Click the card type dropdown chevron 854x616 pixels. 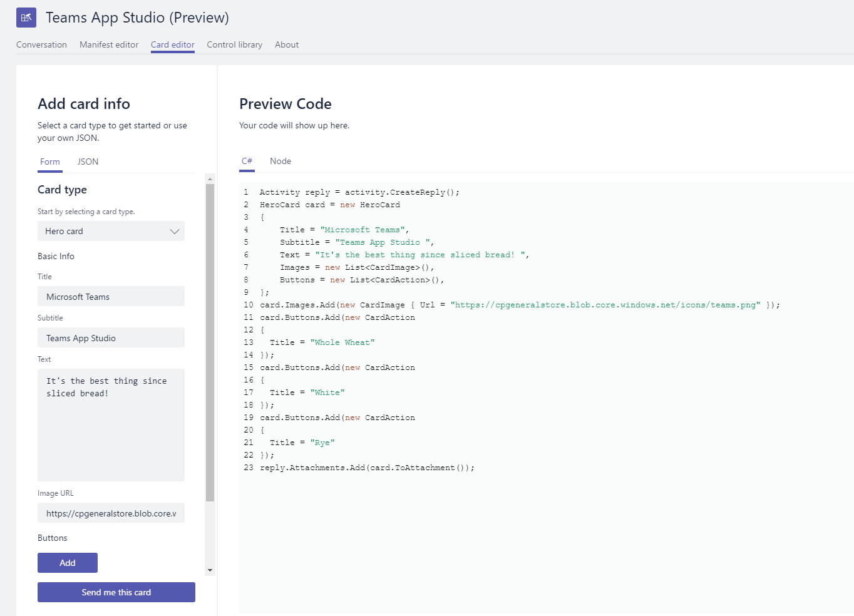click(x=175, y=231)
